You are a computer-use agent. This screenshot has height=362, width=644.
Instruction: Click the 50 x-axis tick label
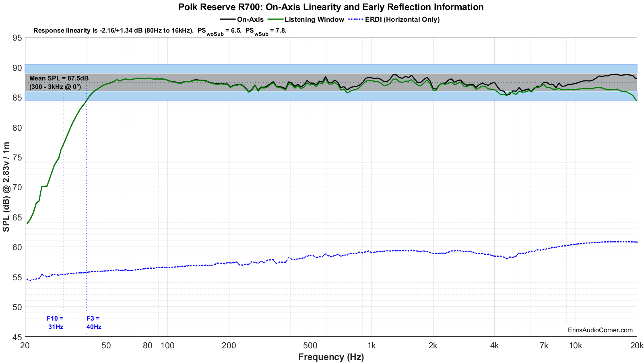click(106, 346)
